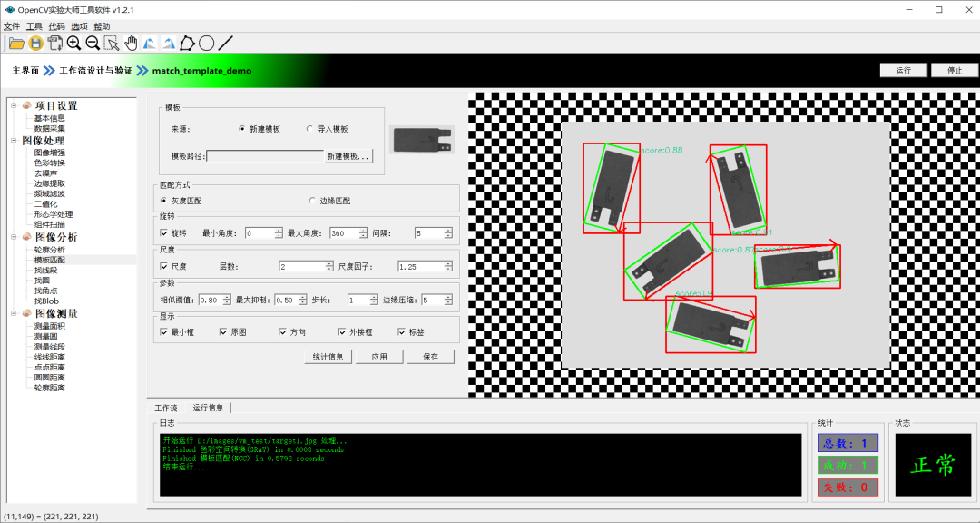
Task: Click the 项目设置 section icon
Action: click(x=26, y=105)
